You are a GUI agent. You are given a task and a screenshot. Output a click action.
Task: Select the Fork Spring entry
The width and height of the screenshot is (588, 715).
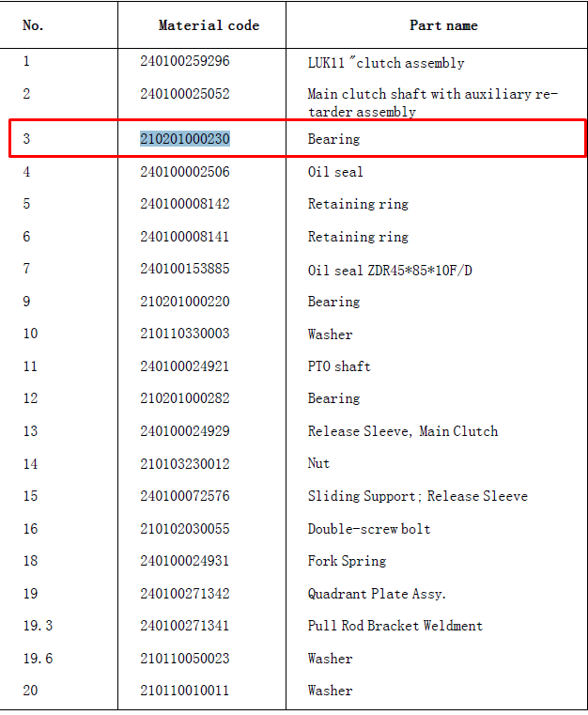[x=347, y=561]
